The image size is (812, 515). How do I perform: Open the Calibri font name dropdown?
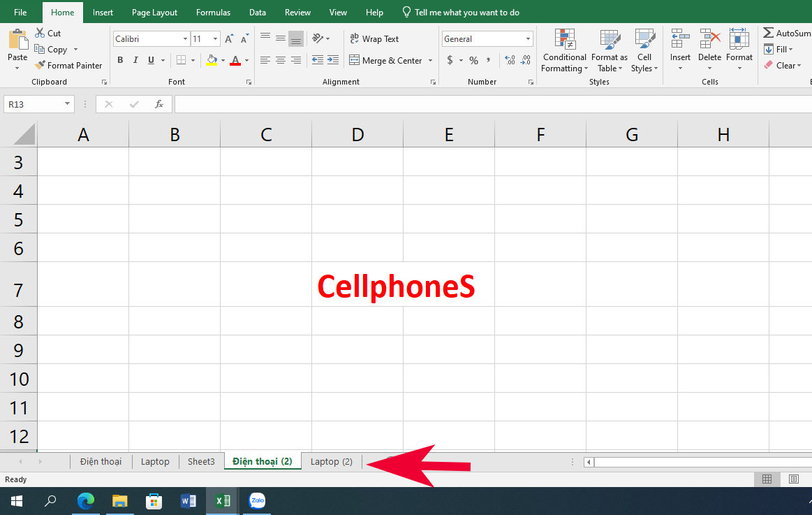pos(185,40)
